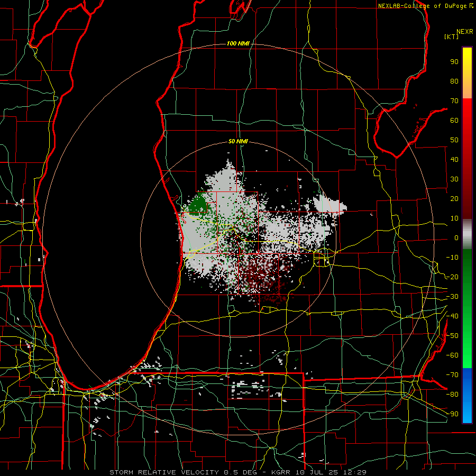The height and width of the screenshot is (476, 476).
Task: Click the positive 90 knot scale label
Action: [454, 62]
